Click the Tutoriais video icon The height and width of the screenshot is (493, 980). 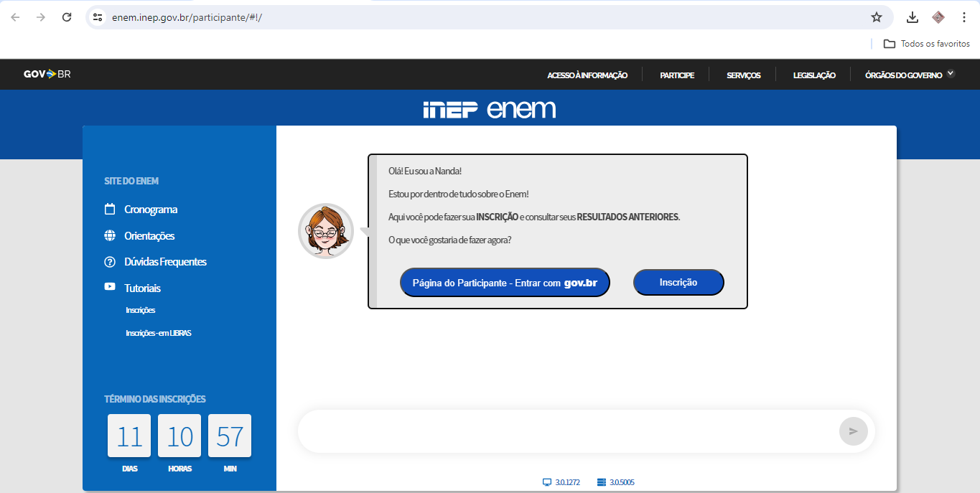pos(110,286)
